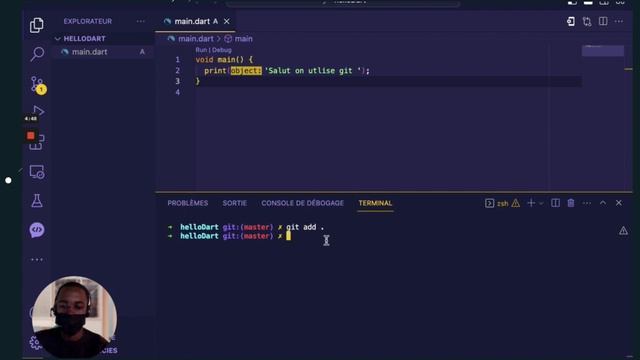Open editor more actions ellipsis
This screenshot has height=360, width=640.
(619, 21)
